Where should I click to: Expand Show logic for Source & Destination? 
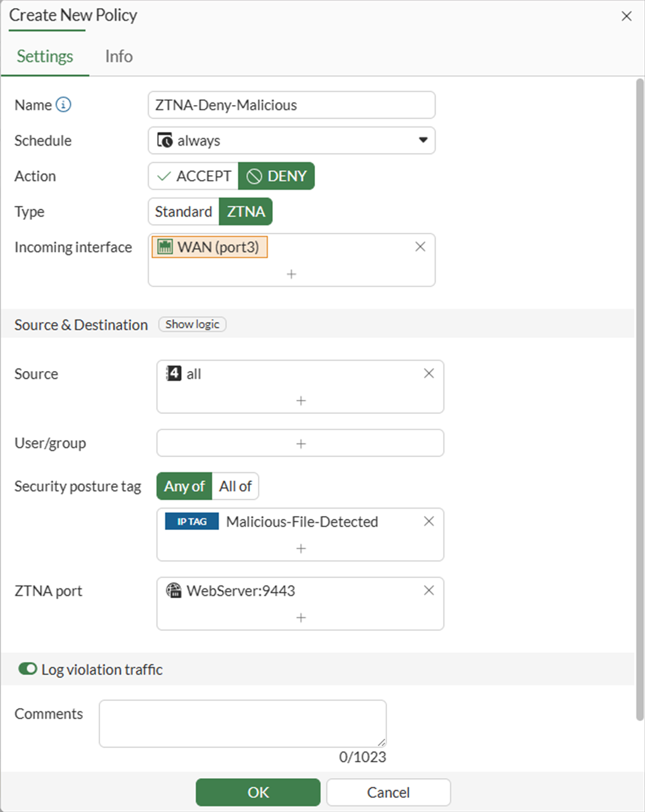coord(192,324)
